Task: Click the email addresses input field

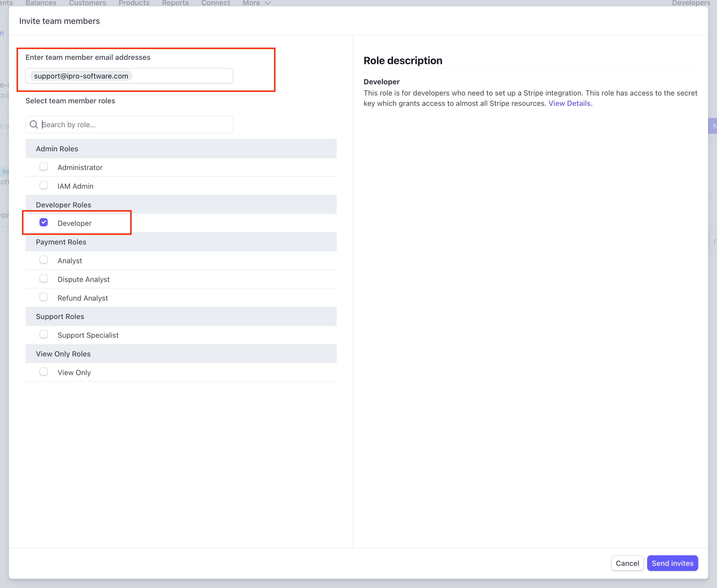Action: coord(181,76)
